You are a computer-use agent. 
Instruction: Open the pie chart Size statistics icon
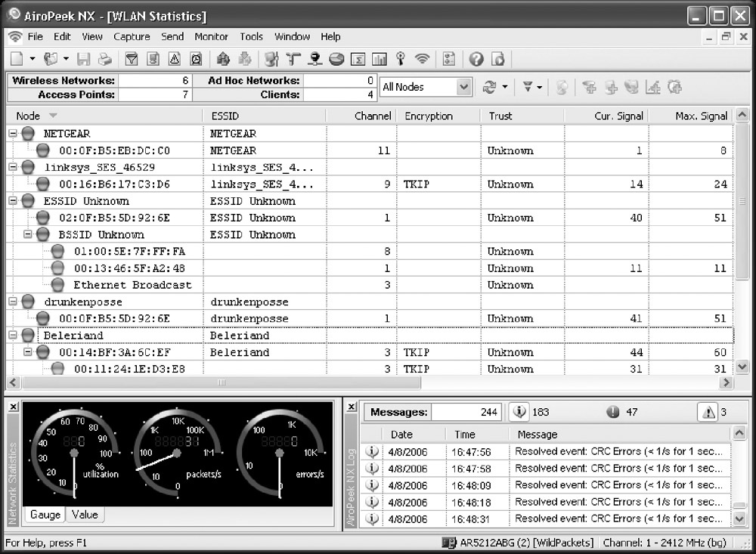point(336,59)
